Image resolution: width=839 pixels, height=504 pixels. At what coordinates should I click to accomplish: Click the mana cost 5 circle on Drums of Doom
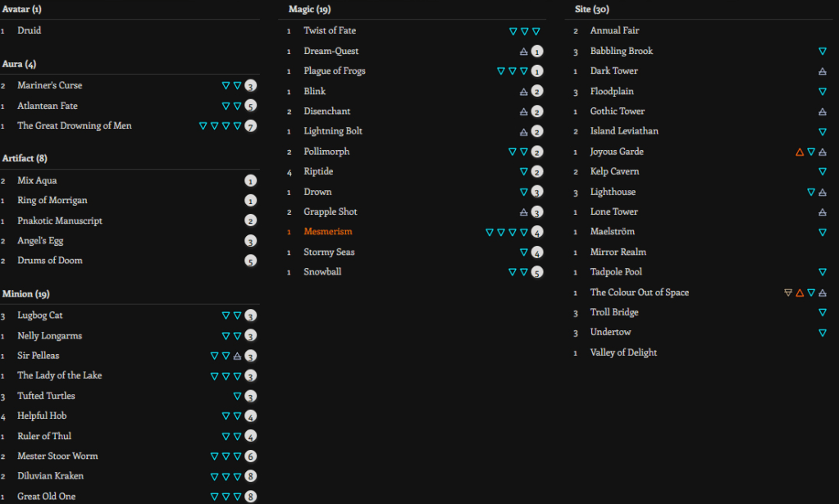pyautogui.click(x=251, y=261)
